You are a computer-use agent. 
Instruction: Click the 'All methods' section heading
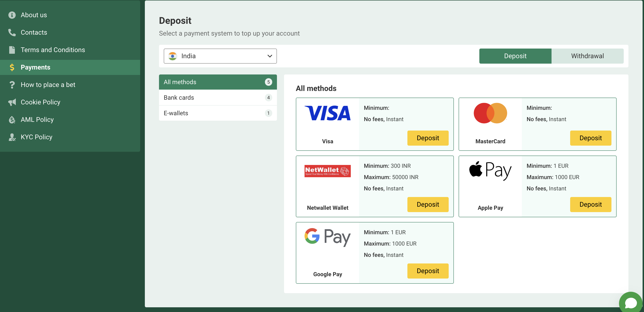tap(316, 88)
